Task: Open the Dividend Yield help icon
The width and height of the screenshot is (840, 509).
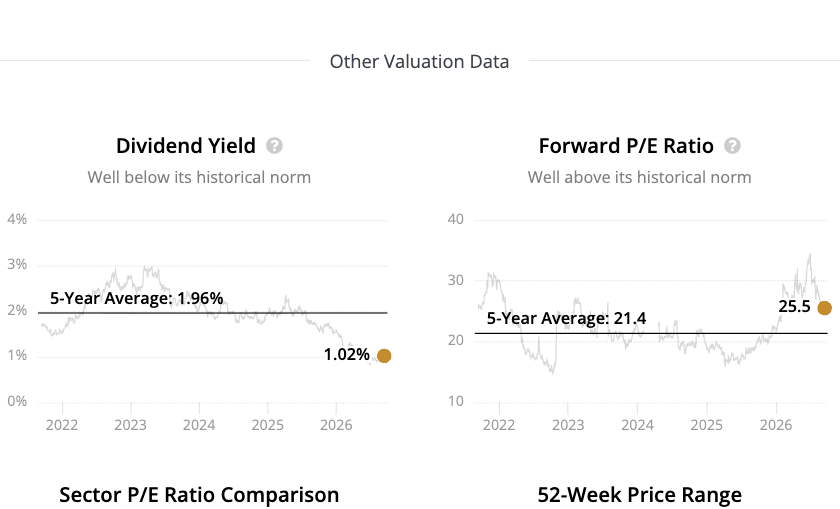Action: (x=274, y=146)
